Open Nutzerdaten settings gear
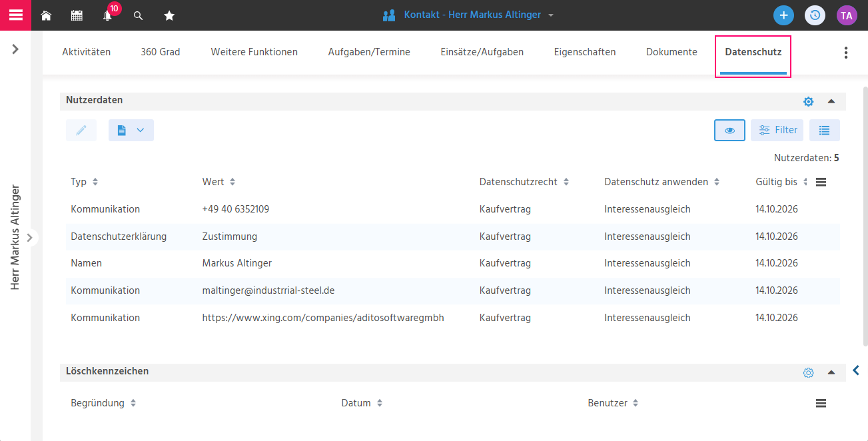Screen dimensions: 868x441 (808, 101)
